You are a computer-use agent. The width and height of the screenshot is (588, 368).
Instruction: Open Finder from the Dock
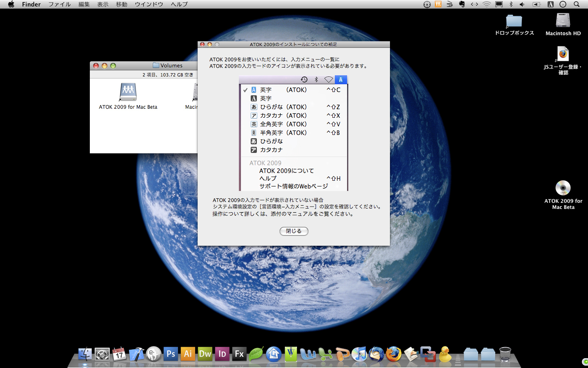(x=85, y=354)
